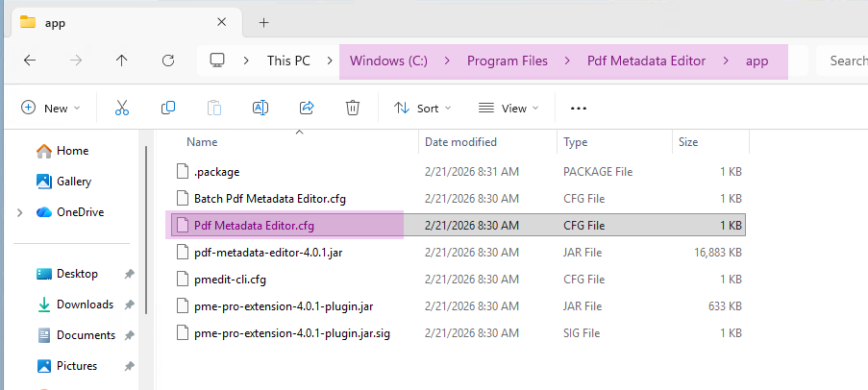Open the New dropdown menu

(51, 109)
